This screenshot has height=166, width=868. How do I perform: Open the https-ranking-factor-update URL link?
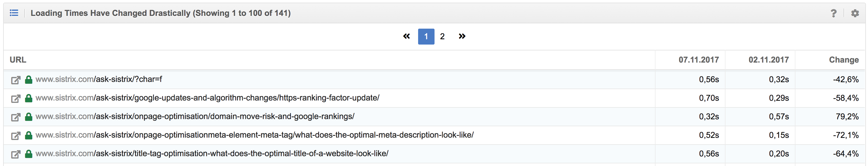[x=207, y=98]
